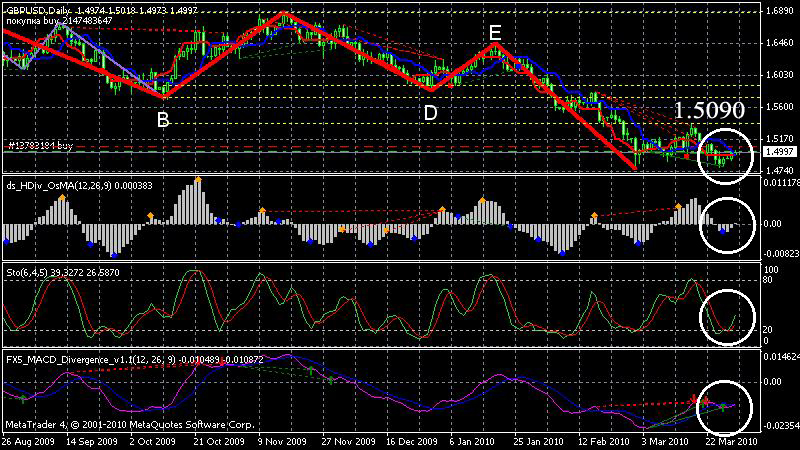
Task: Select the #13783184 buy order label
Action: coord(41,146)
